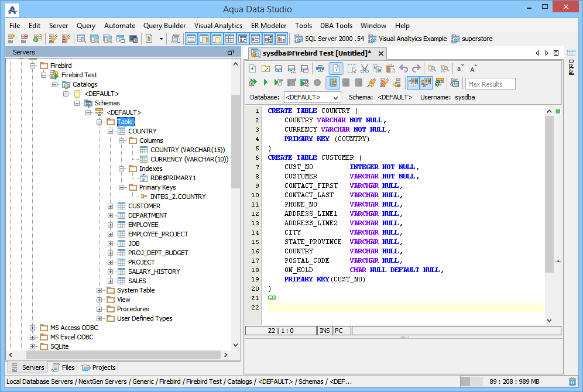
Task: Open the Visual Analytics Example shortcut
Action: [407, 39]
